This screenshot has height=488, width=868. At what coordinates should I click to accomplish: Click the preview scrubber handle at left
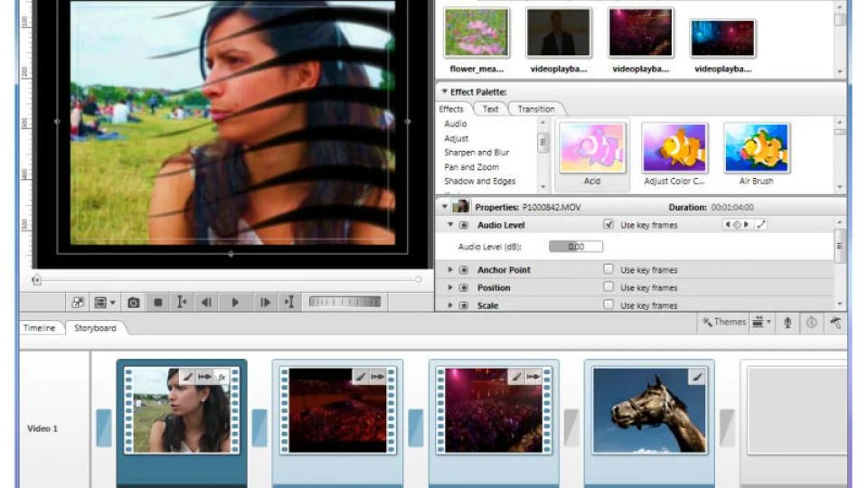[36, 280]
